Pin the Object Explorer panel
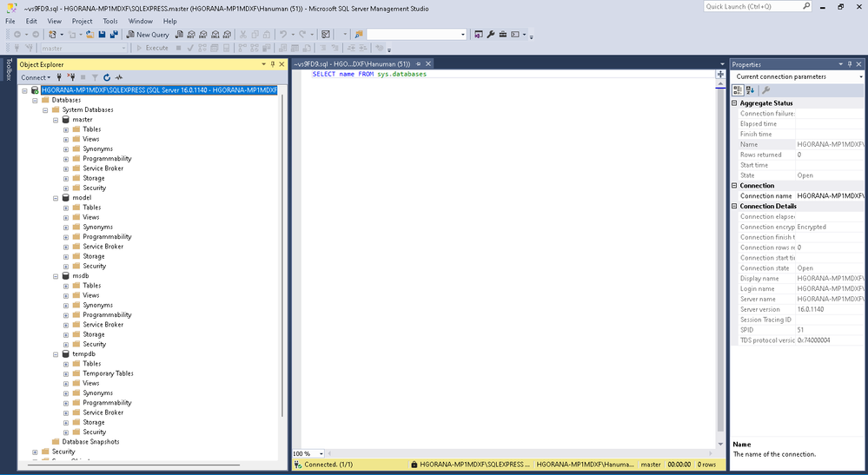Viewport: 868px width, 475px height. coord(273,64)
